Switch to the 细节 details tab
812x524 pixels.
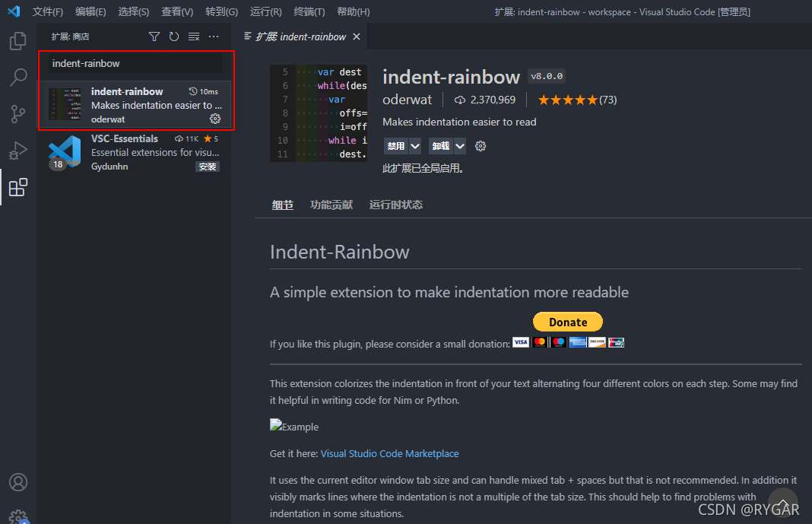(283, 205)
